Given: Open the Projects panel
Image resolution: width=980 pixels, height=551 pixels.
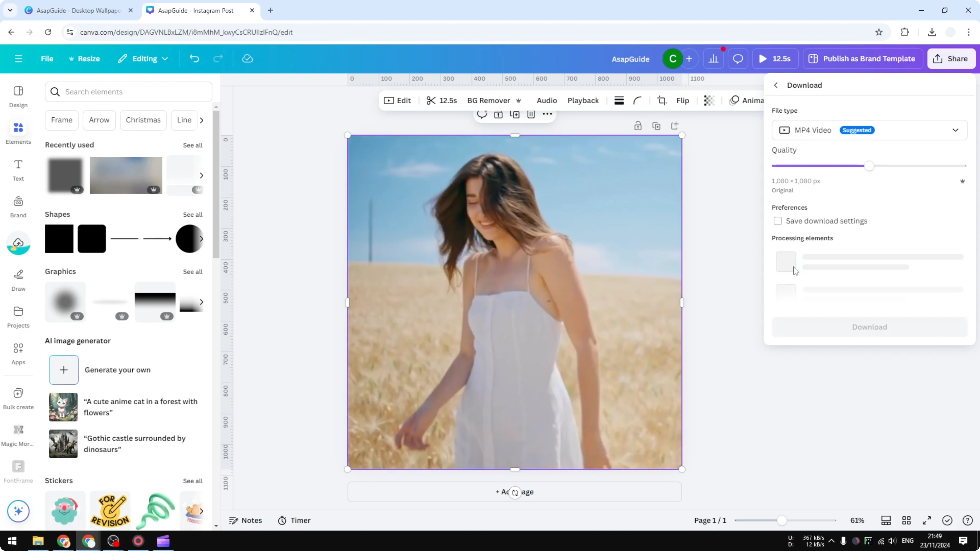Looking at the screenshot, I should click(18, 316).
